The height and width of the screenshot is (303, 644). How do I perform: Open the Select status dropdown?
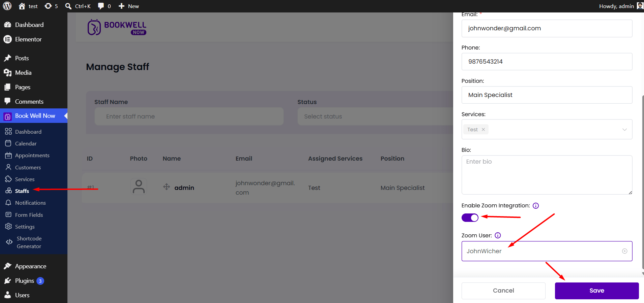(x=375, y=116)
